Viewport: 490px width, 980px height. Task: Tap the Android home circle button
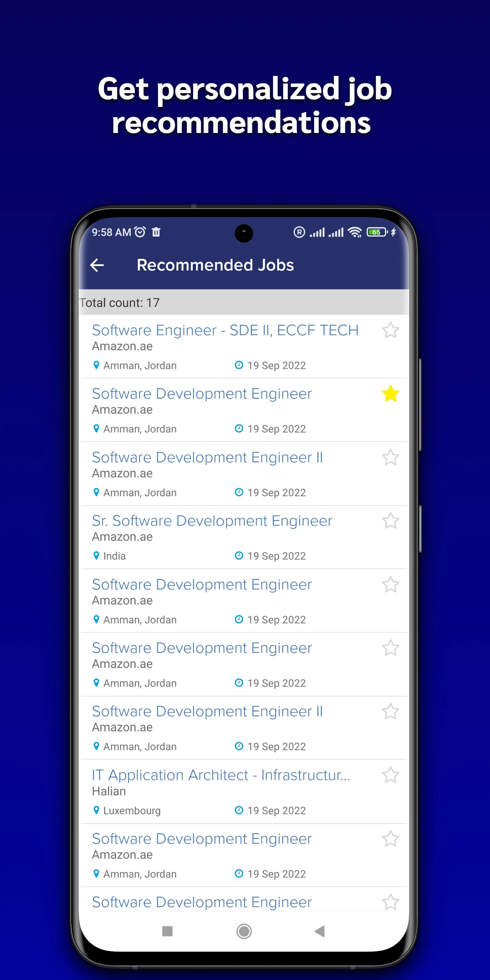pyautogui.click(x=244, y=932)
